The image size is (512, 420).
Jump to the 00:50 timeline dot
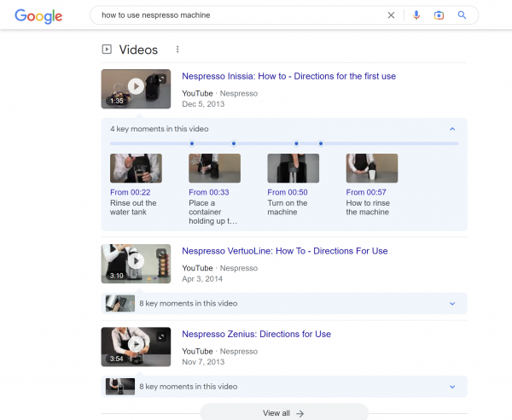click(296, 143)
